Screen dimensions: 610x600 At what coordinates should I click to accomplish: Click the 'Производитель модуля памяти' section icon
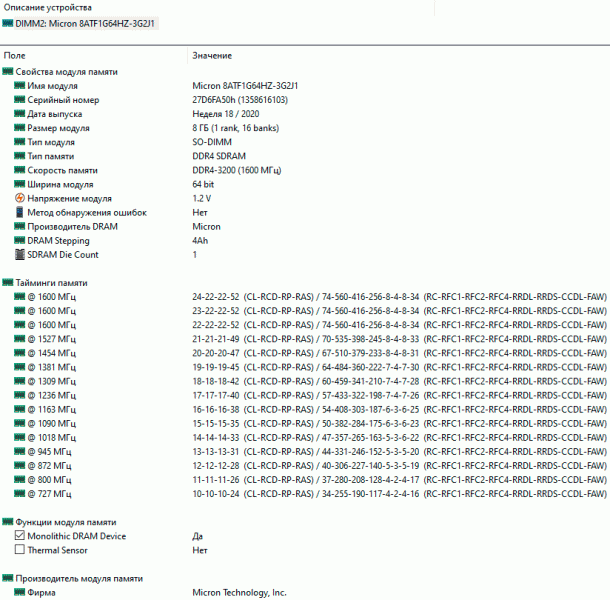[7, 578]
